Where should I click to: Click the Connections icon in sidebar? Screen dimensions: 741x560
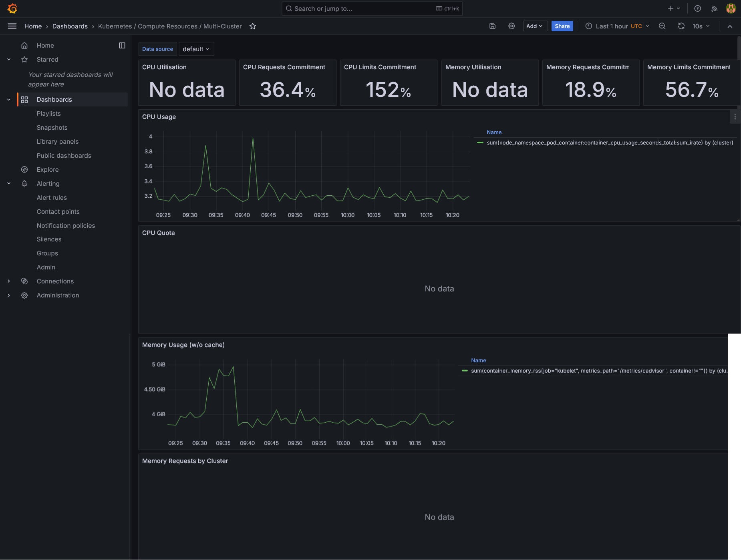click(24, 281)
